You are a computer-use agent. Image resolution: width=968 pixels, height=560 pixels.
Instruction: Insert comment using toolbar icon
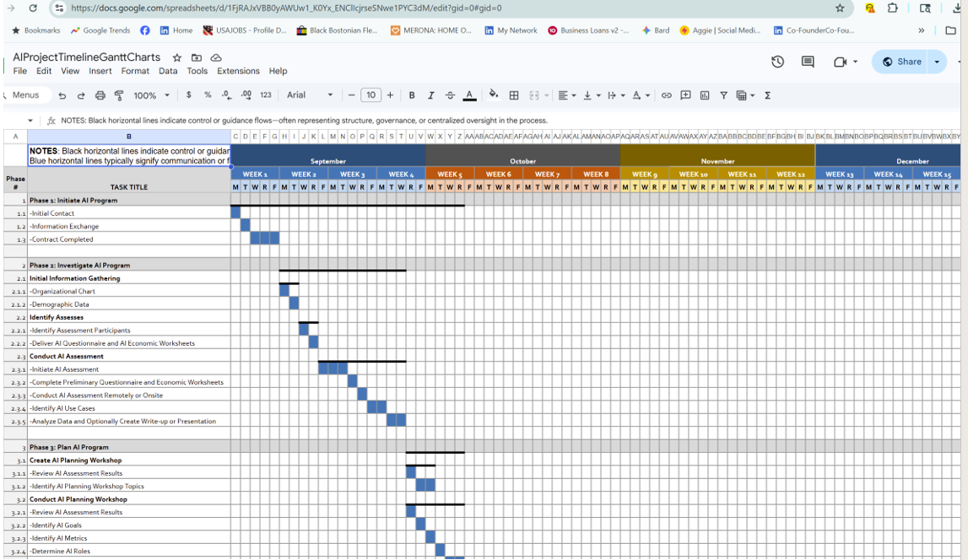(685, 95)
